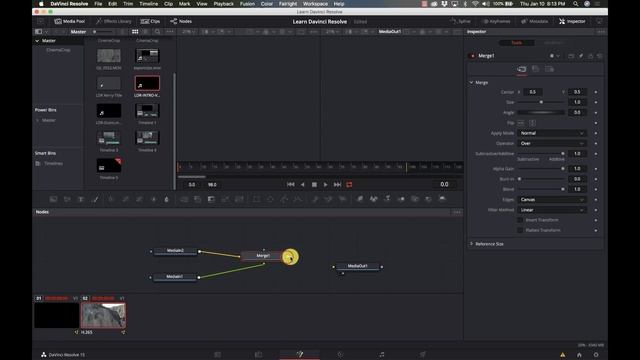Enable the Flatten Transform checkbox
The image size is (640, 360).
point(520,230)
